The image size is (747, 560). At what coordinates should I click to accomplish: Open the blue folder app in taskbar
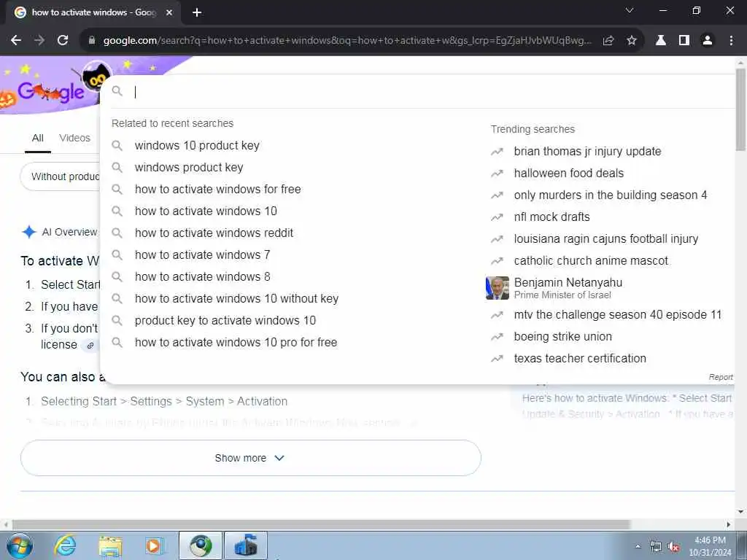[246, 545]
